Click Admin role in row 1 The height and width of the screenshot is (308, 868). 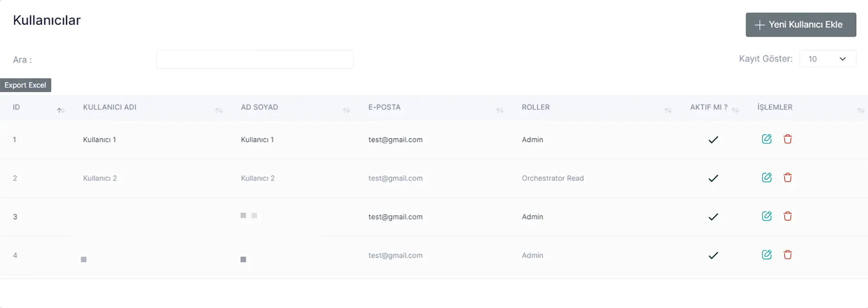(x=533, y=140)
